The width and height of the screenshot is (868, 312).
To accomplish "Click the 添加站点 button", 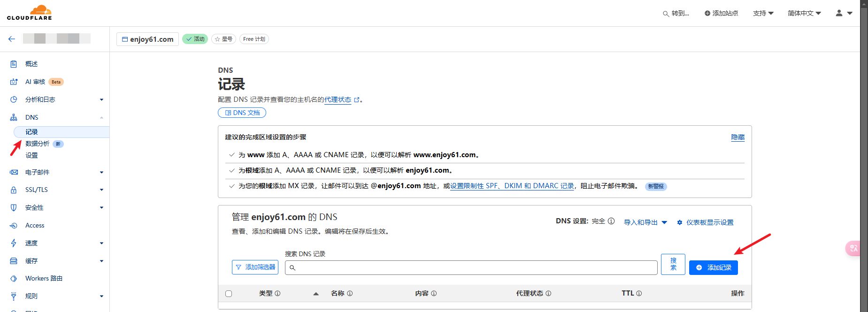I will point(721,13).
